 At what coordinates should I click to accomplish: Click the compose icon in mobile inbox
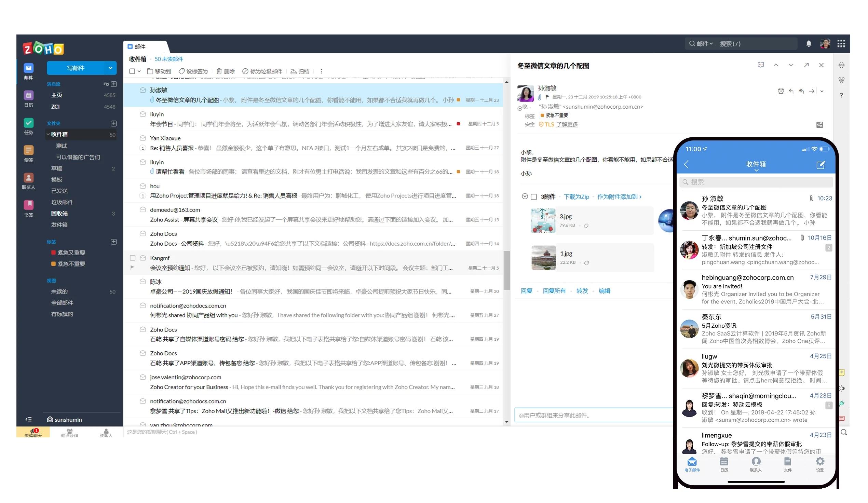[x=821, y=165]
